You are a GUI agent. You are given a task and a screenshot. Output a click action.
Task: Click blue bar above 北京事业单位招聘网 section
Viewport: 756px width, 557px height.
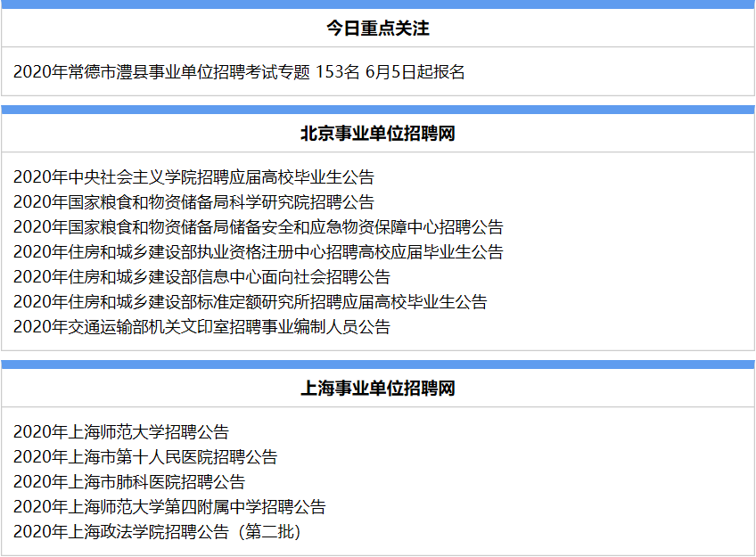tap(377, 110)
